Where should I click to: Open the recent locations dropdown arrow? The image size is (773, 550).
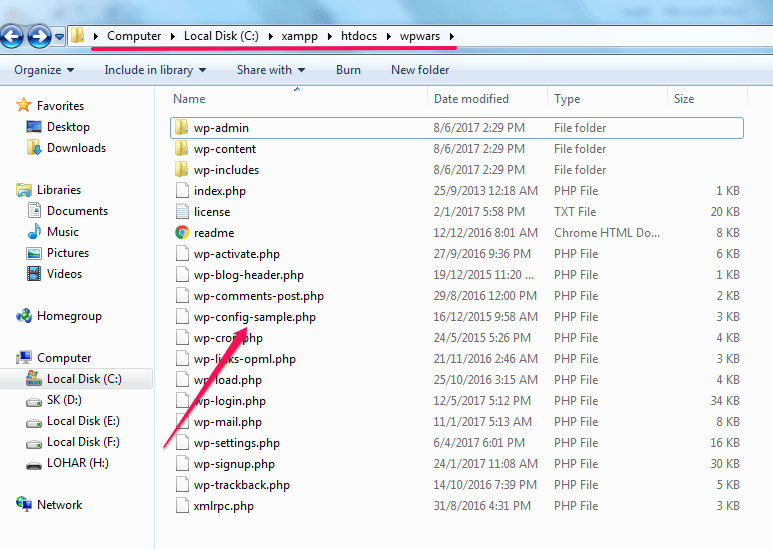(x=59, y=36)
